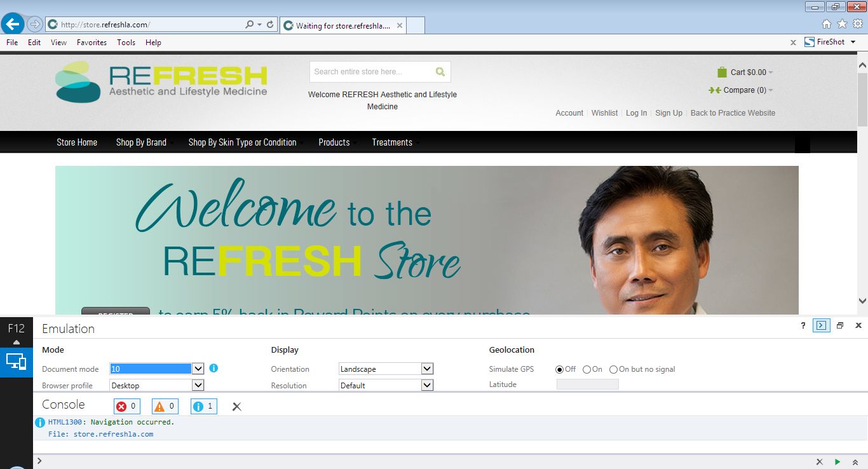Open the File menu
Screen dimensions: 868x469
click(12, 43)
